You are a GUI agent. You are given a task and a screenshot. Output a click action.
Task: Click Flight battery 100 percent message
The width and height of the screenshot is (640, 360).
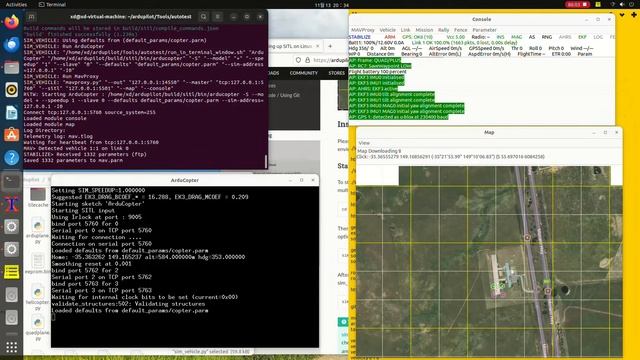378,72
